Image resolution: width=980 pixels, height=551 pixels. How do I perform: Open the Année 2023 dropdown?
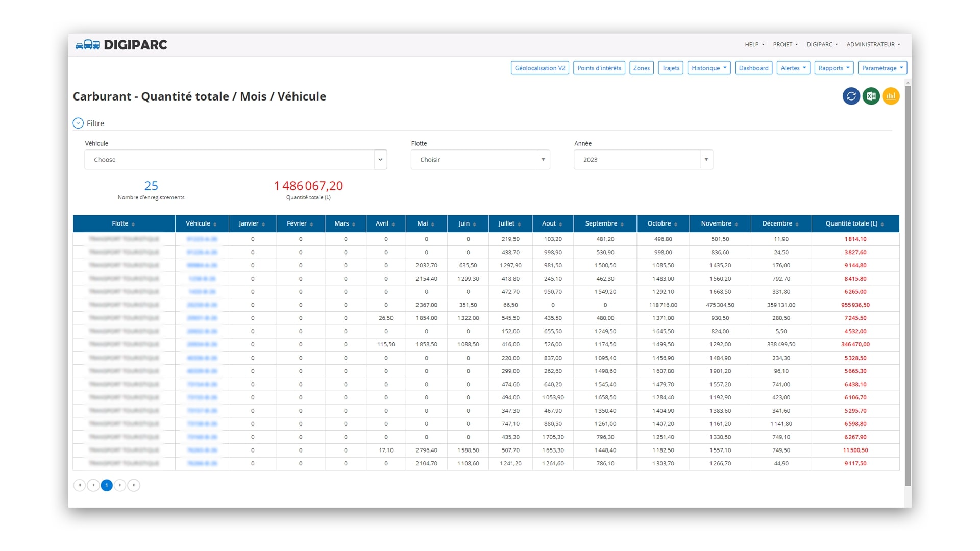tap(643, 160)
